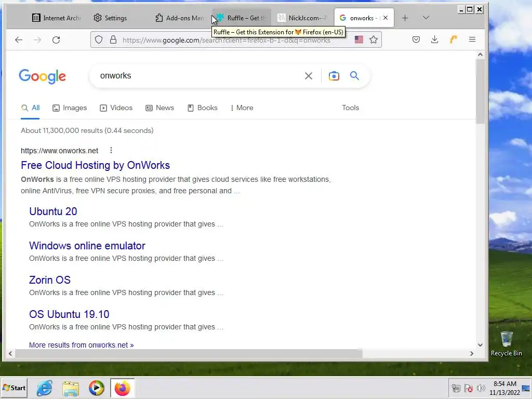The height and width of the screenshot is (399, 532).
Task: Save page to Pocket
Action: point(416,39)
